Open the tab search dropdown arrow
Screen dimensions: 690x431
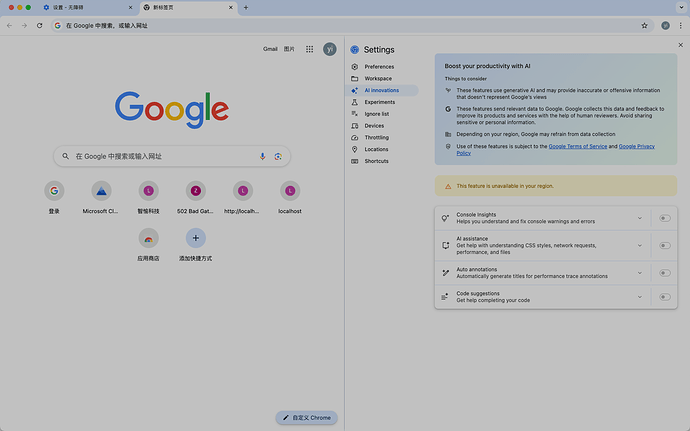coord(681,7)
